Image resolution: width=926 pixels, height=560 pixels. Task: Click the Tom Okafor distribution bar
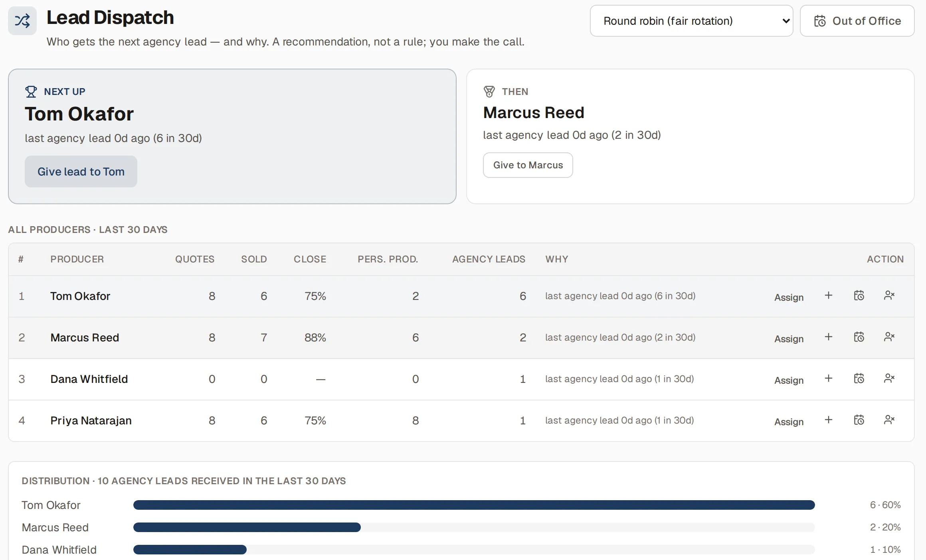(x=474, y=505)
